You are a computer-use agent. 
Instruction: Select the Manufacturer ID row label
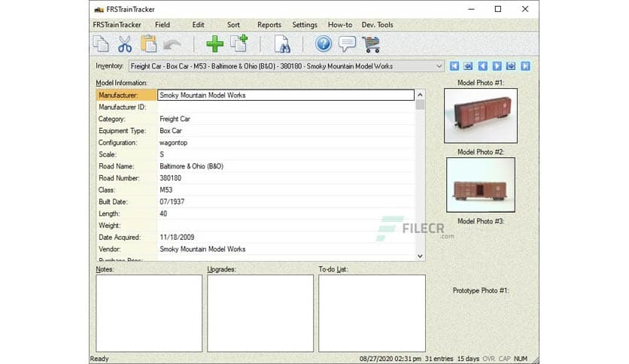tap(123, 107)
